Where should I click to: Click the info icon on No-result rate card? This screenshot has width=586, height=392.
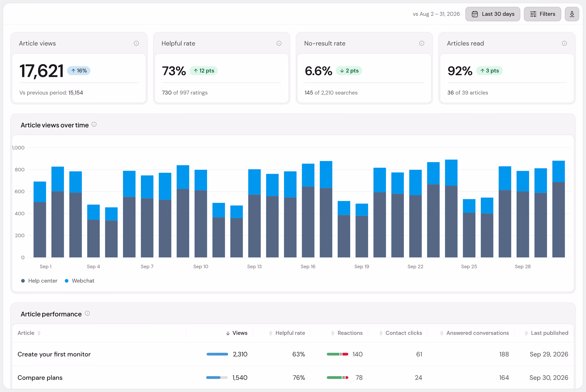pyautogui.click(x=421, y=43)
